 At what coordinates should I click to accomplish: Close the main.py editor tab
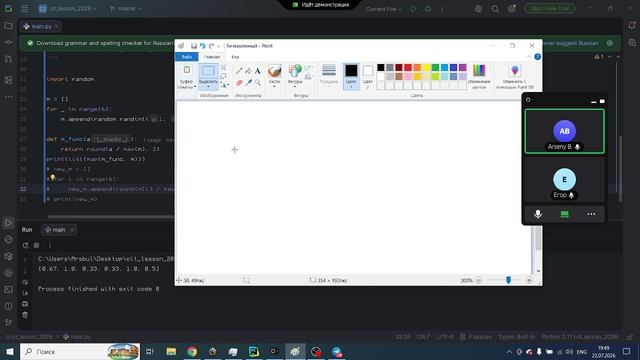[56, 27]
